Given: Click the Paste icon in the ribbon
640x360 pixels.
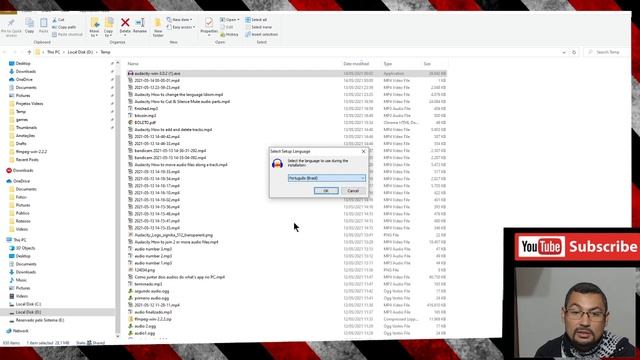Looking at the screenshot, I should point(43,25).
